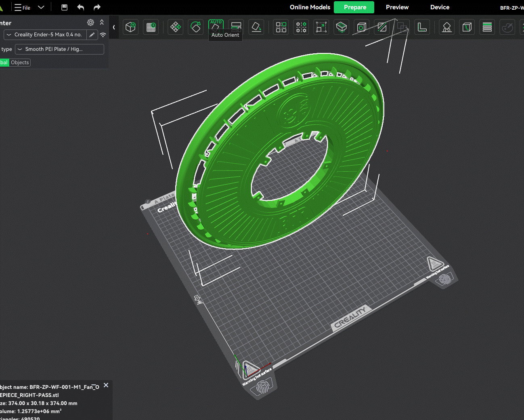Collapse the left sidebar panel arrow

(114, 27)
